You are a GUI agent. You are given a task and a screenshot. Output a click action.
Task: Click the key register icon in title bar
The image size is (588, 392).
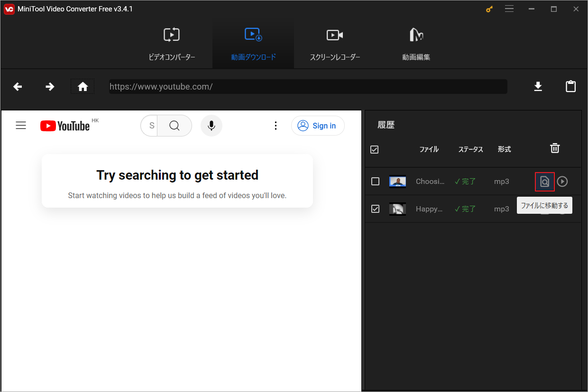coord(490,9)
